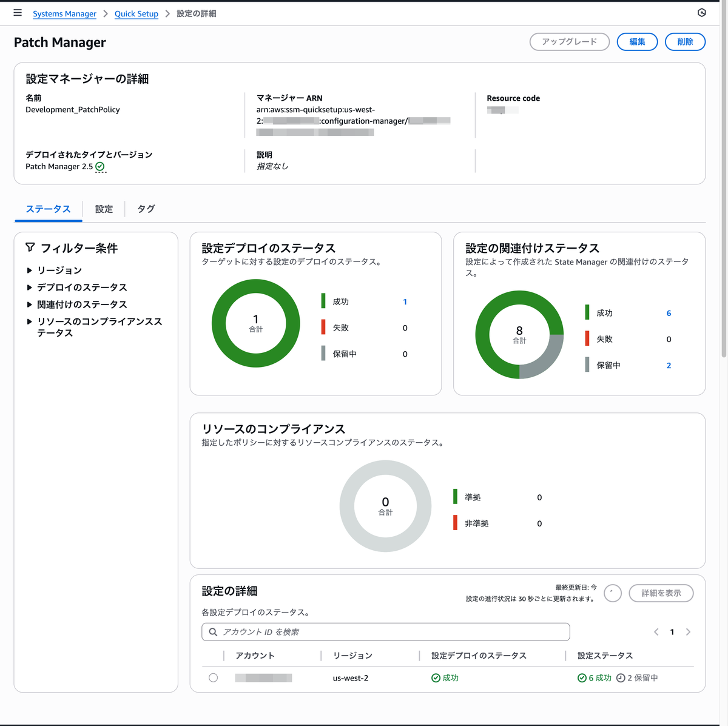Sort by リージョン column header
Image resolution: width=728 pixels, height=726 pixels.
[352, 656]
